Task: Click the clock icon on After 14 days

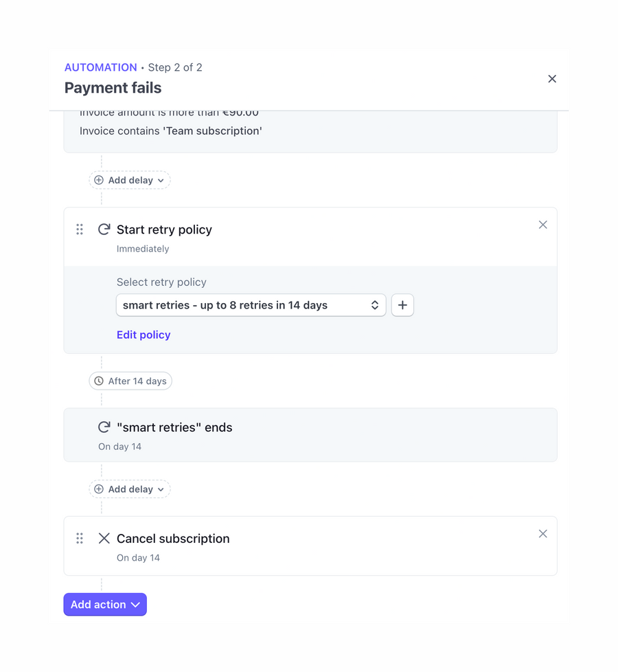Action: tap(98, 381)
